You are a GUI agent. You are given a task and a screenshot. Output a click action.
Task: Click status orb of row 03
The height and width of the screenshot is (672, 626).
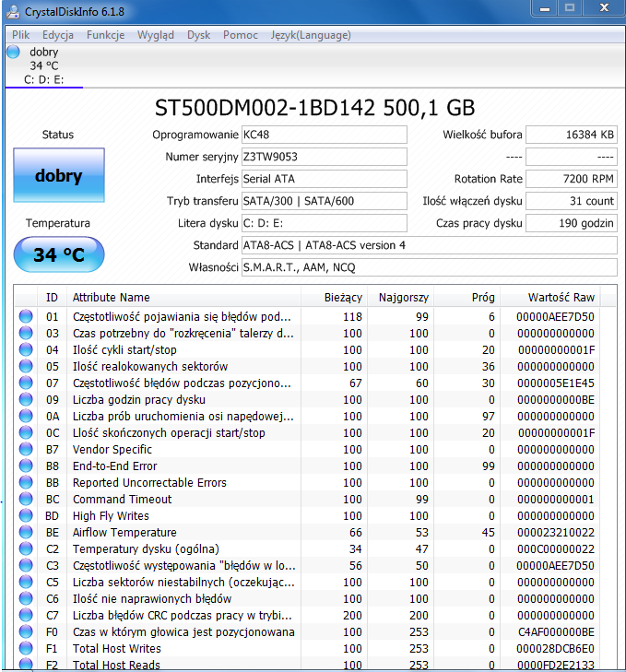coord(26,333)
